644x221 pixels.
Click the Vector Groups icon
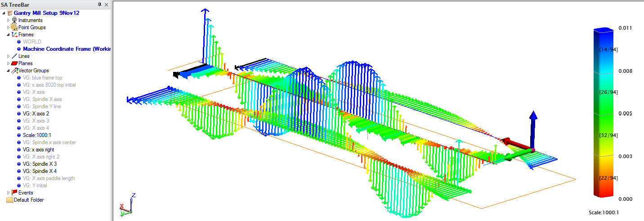click(x=14, y=71)
